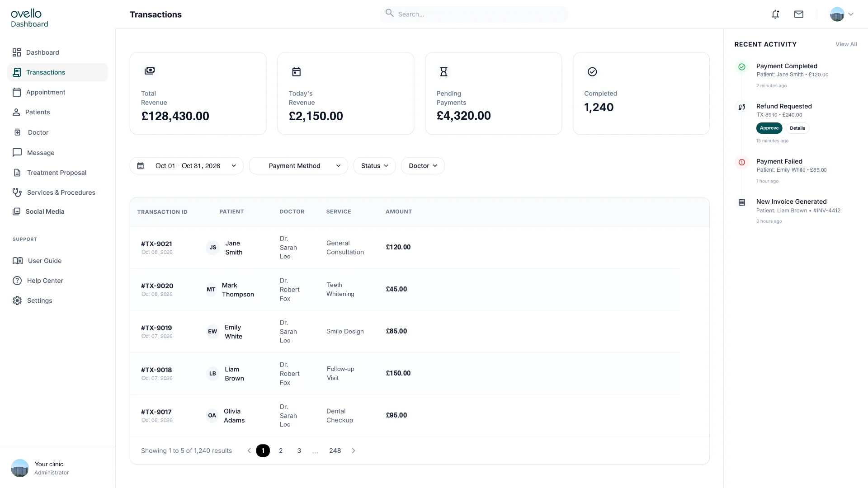Select patient Mark Thompson in table
Image resolution: width=868 pixels, height=488 pixels.
[x=238, y=290]
